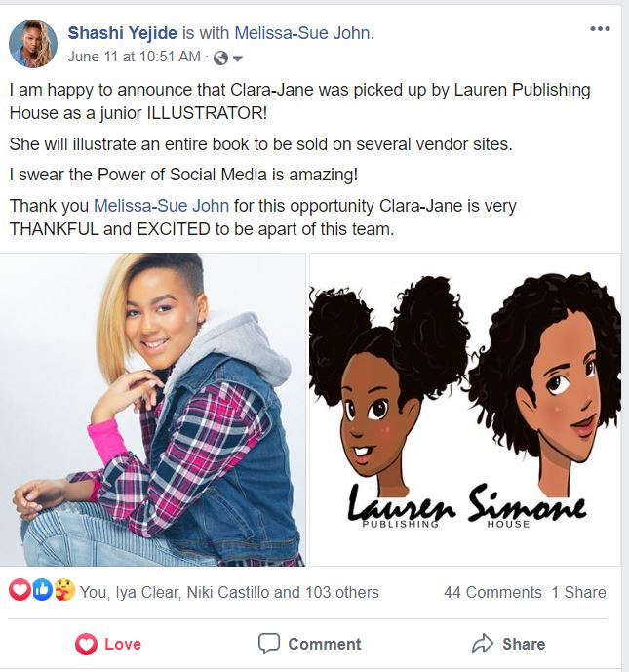The height and width of the screenshot is (672, 629).
Task: Open Shashi Yejide's profile name link
Action: 122,33
